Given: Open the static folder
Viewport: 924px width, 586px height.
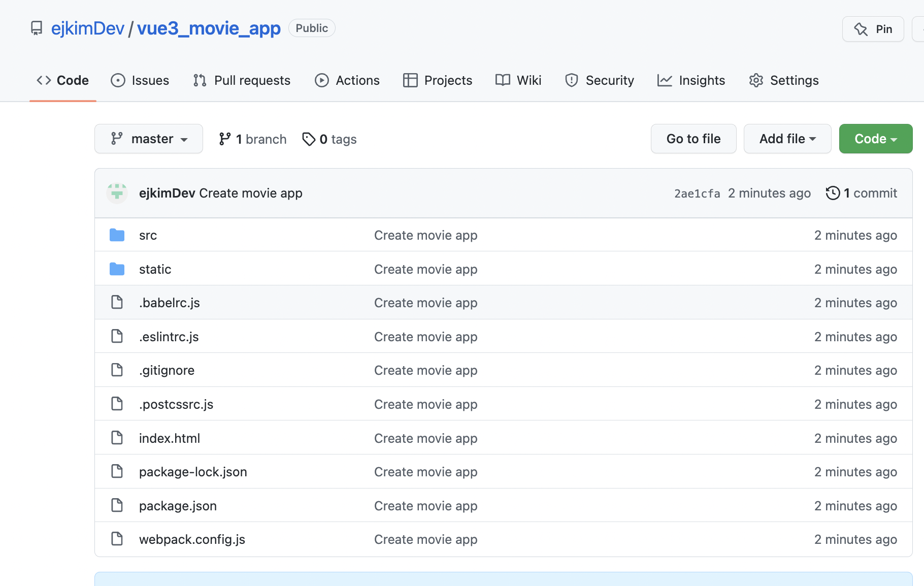Looking at the screenshot, I should pos(155,269).
